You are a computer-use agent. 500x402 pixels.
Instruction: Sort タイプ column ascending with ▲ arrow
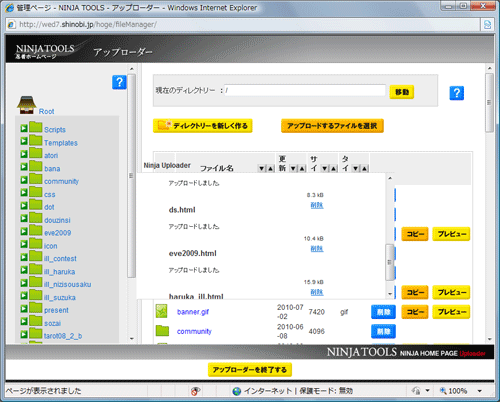[x=364, y=169]
